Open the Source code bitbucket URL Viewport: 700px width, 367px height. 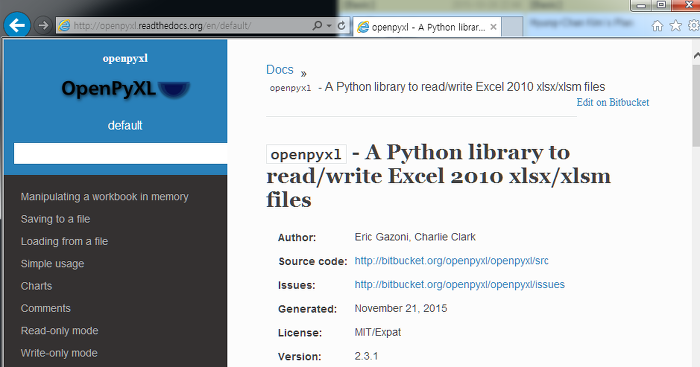[x=451, y=261]
